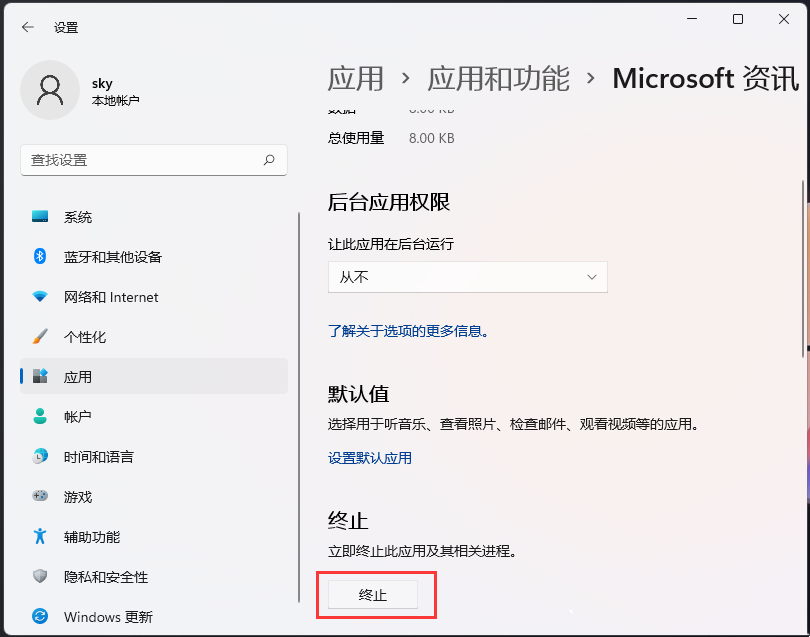Open 帐户 settings page

tap(76, 417)
